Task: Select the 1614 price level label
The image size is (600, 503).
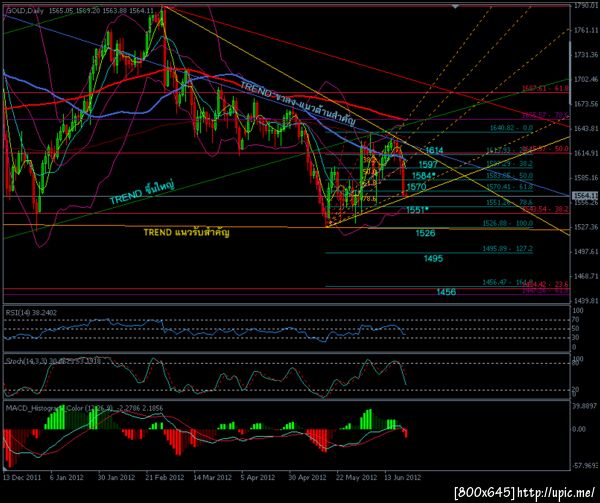Action: (x=434, y=150)
